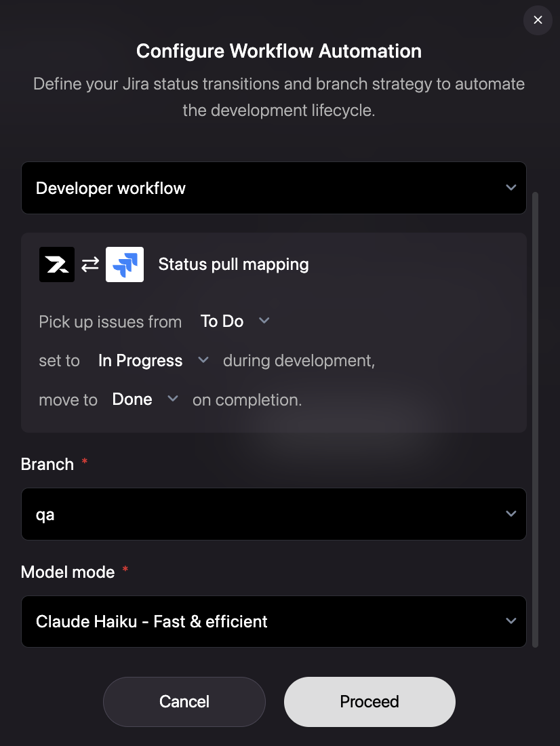Click the chevron beside To Do
The image size is (560, 746).
tap(264, 321)
